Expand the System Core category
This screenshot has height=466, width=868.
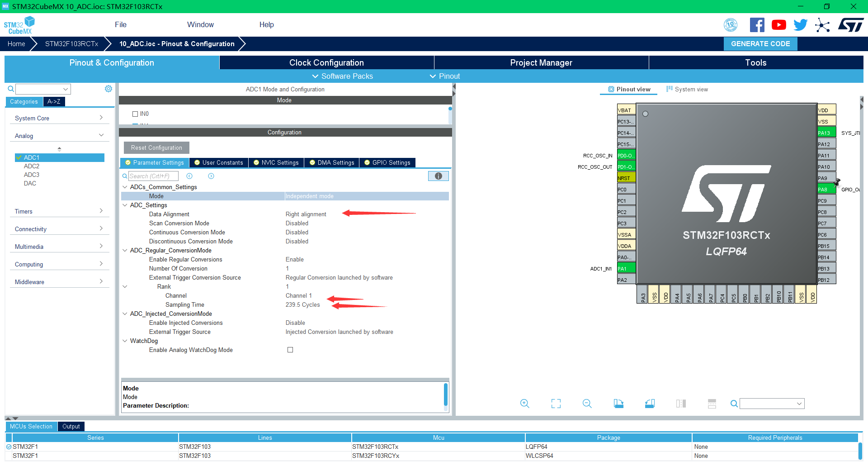pos(59,118)
